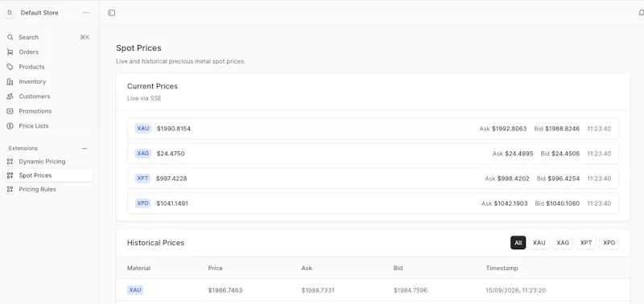Click the Bid column header
The image size is (644, 304).
click(x=398, y=269)
